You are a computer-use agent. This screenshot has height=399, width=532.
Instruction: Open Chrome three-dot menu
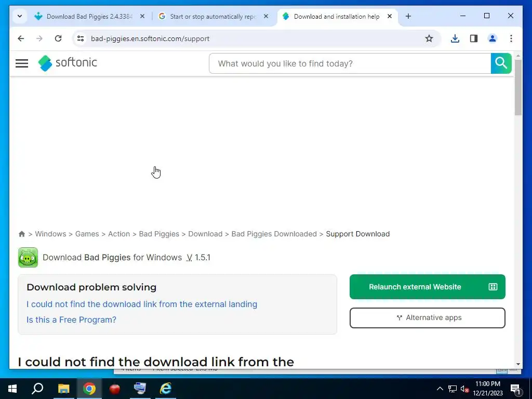pyautogui.click(x=511, y=38)
